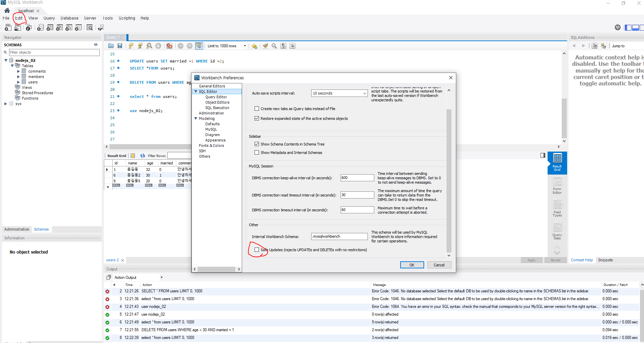Toggle the result panel side pane icon
This screenshot has width=644, height=343.
tap(543, 155)
